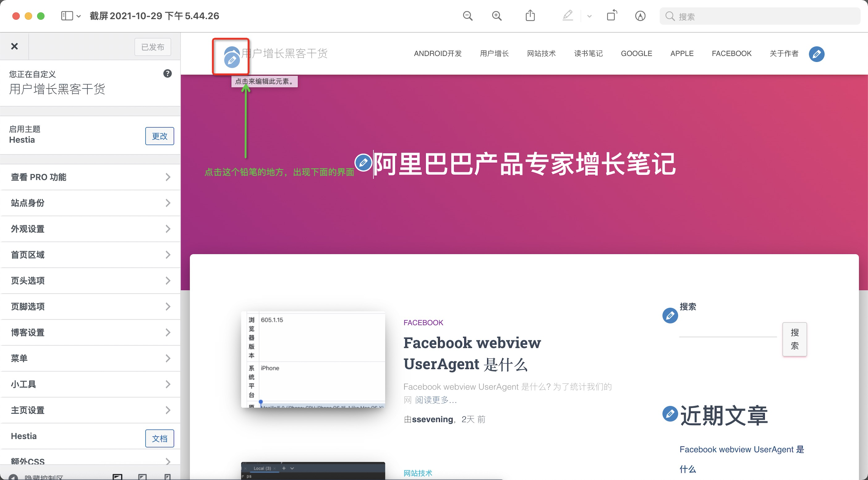The image size is (868, 480).
Task: Rotate the image with the rotate icon
Action: click(x=612, y=15)
